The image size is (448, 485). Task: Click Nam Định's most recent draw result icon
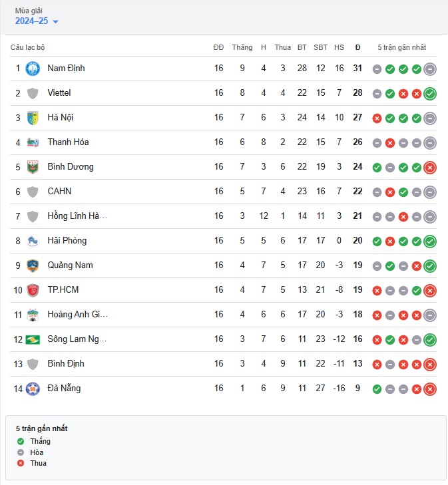430,69
